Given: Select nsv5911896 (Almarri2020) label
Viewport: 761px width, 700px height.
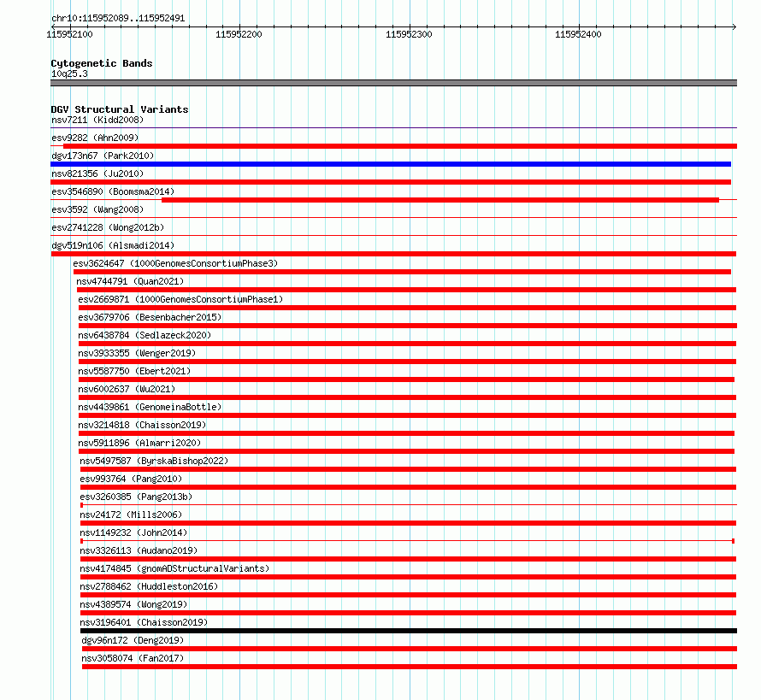Looking at the screenshot, I should point(139,443).
